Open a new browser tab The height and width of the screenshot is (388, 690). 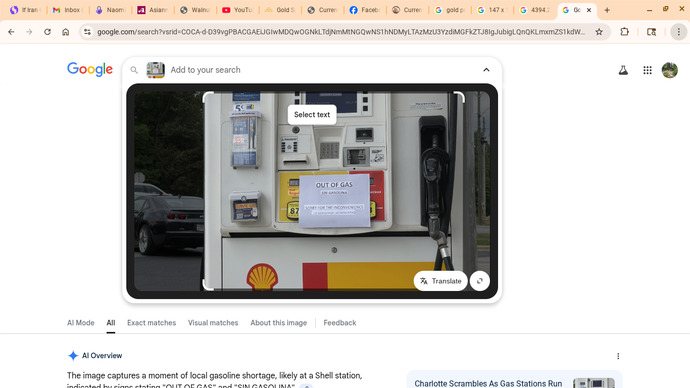[607, 10]
